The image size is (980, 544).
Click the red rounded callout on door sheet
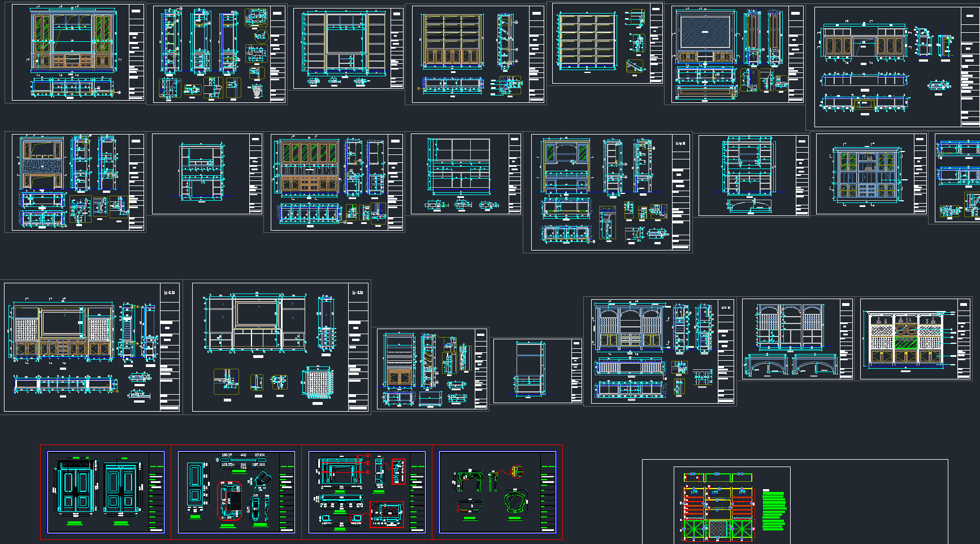point(229,501)
